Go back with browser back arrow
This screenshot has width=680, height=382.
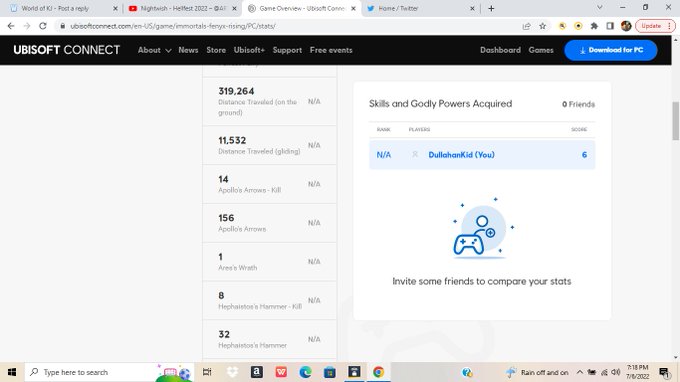11,26
